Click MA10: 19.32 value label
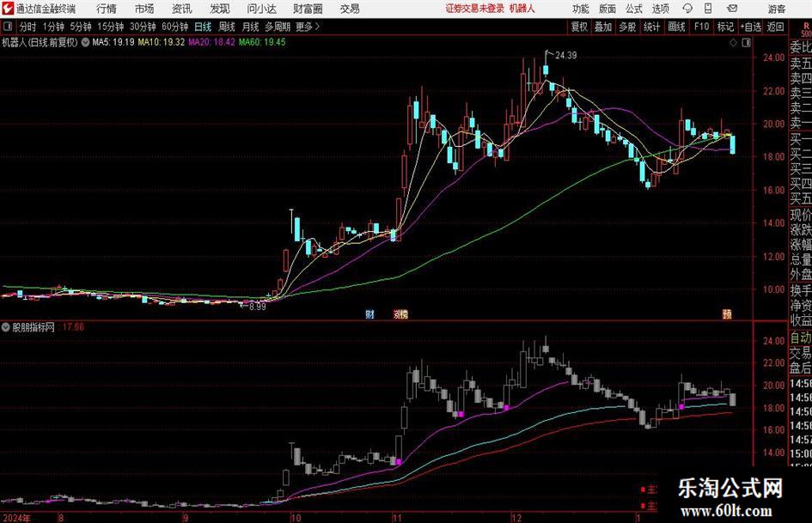This screenshot has height=523, width=812. (161, 42)
